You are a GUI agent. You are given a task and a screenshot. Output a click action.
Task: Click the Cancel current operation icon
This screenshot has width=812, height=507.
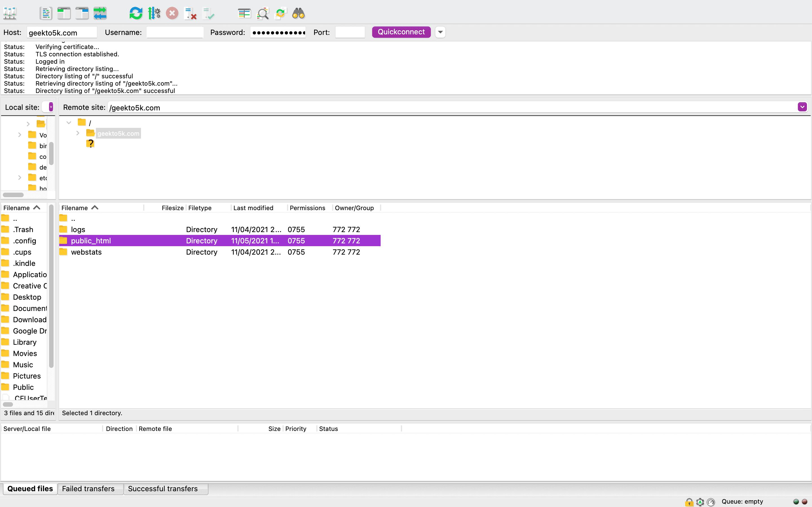[172, 14]
